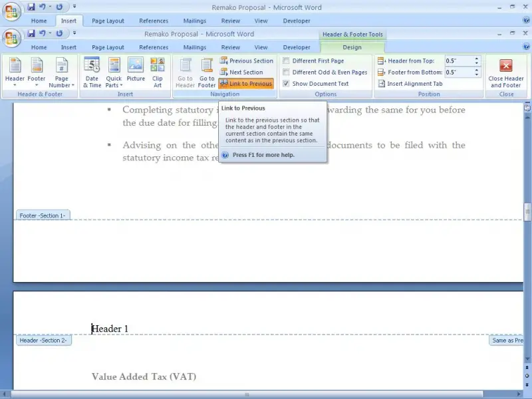Image resolution: width=532 pixels, height=399 pixels.
Task: Insert a Picture into the header
Action: 136,70
